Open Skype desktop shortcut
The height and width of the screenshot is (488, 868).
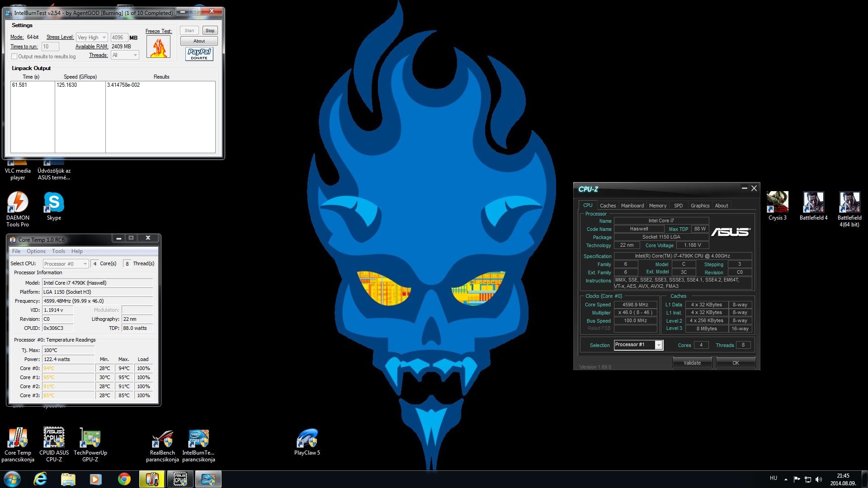54,203
